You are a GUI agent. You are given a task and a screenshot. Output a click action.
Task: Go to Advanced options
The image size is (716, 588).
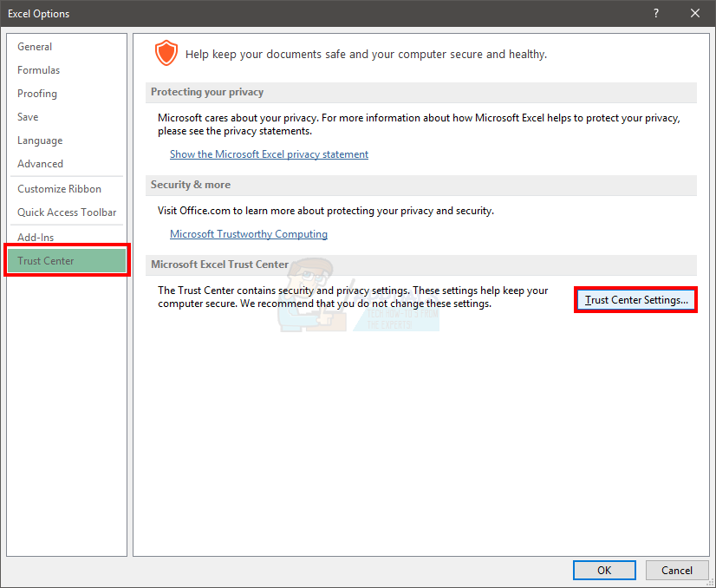41,164
